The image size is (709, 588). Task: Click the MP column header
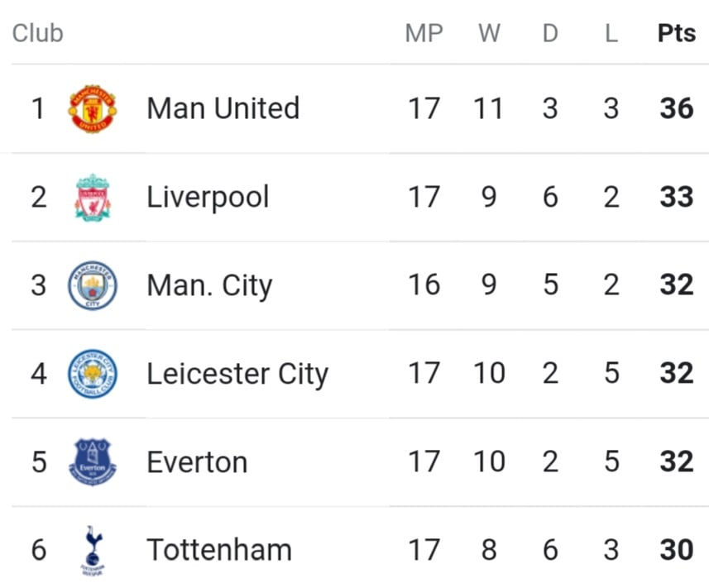424,33
